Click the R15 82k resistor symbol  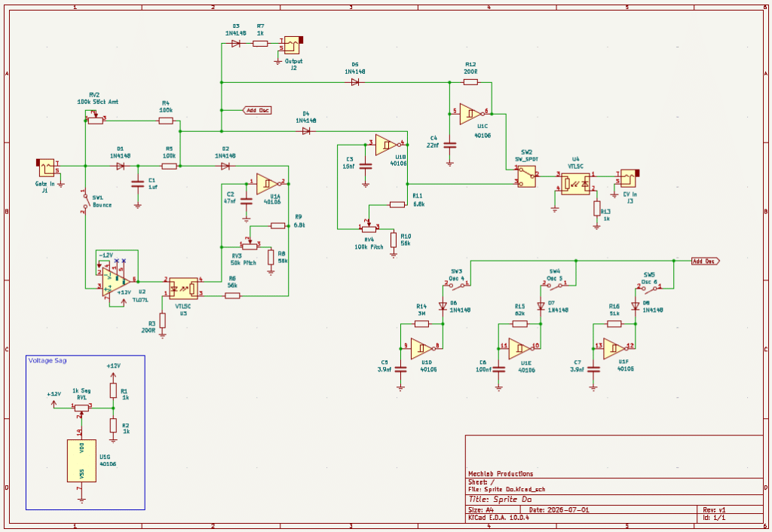[520, 324]
